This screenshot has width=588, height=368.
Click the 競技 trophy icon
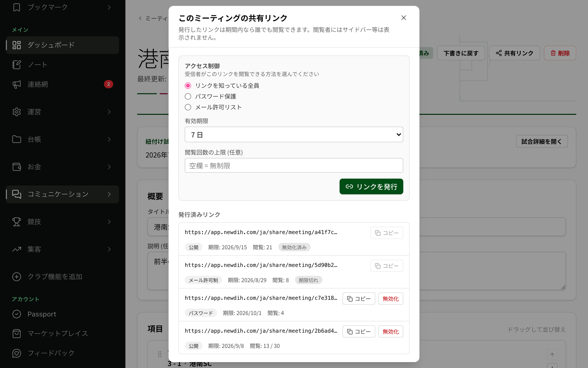pos(17,222)
